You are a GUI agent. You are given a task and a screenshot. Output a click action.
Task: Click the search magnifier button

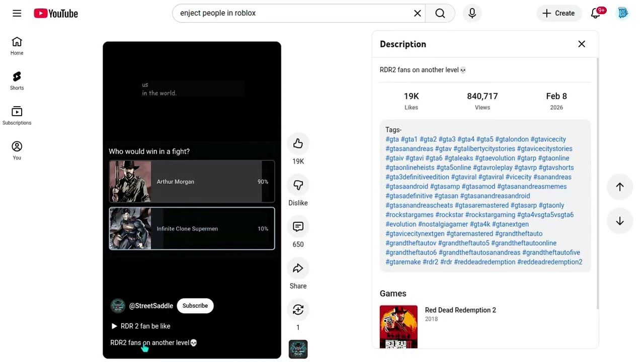coord(440,14)
